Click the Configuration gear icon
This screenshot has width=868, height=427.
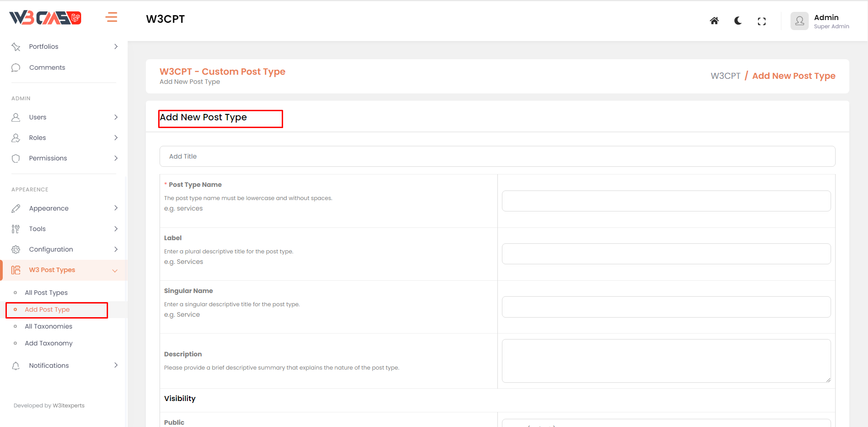(16, 249)
